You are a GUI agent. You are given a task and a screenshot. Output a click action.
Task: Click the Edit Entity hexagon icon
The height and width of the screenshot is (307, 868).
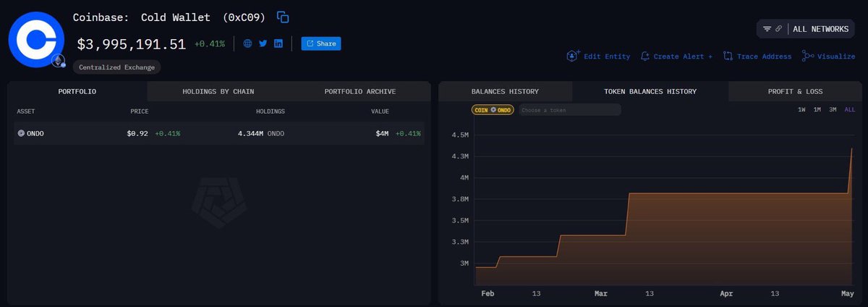[574, 56]
